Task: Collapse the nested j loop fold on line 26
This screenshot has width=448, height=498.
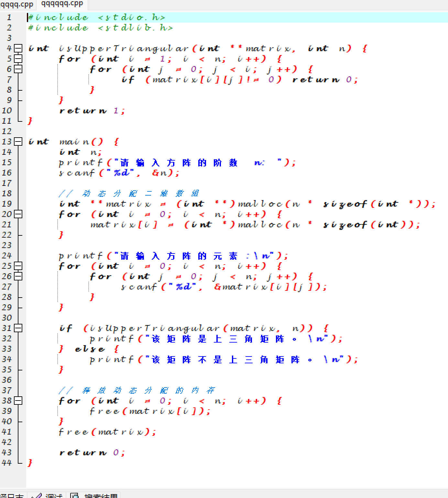Action: coord(18,276)
